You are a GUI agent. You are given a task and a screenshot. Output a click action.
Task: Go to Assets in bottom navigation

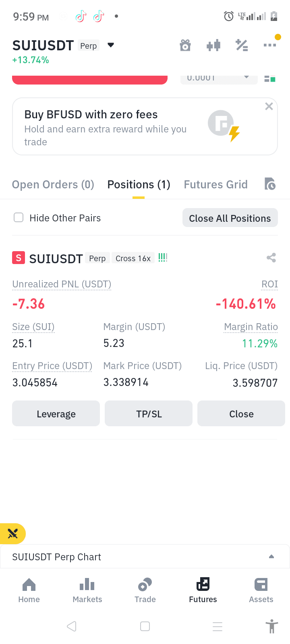tap(261, 590)
